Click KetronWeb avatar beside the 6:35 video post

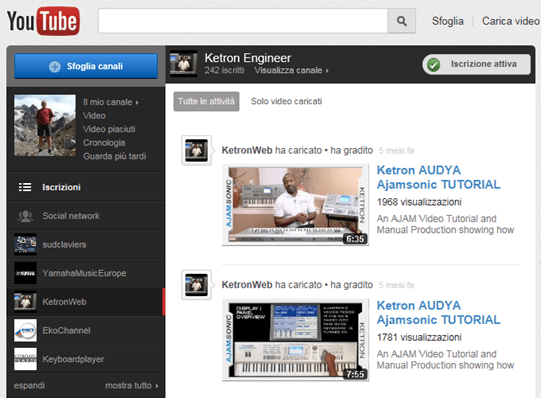[x=196, y=150]
